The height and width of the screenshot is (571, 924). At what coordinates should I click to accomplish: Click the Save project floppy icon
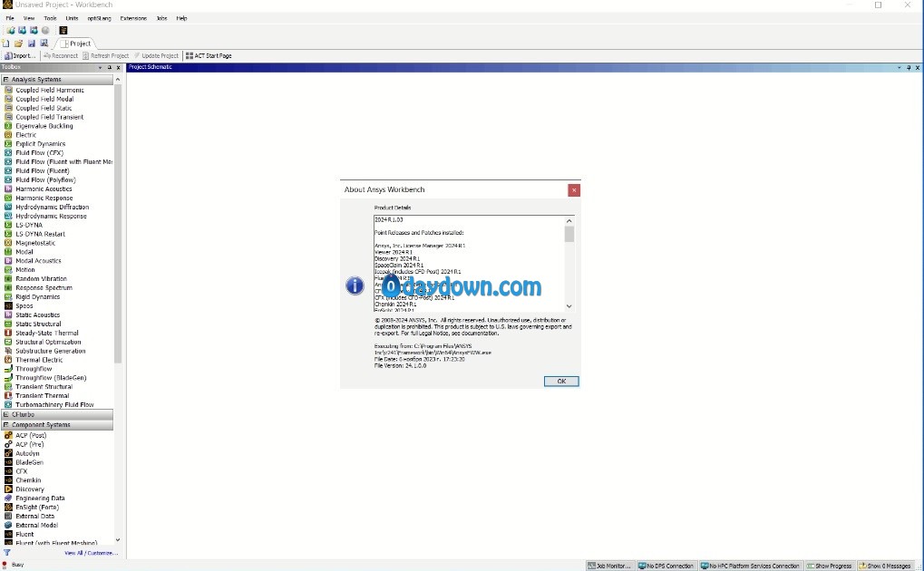tap(31, 44)
